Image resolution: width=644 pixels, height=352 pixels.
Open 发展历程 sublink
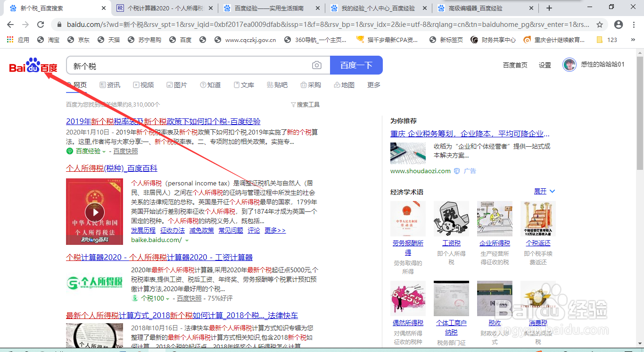click(143, 230)
